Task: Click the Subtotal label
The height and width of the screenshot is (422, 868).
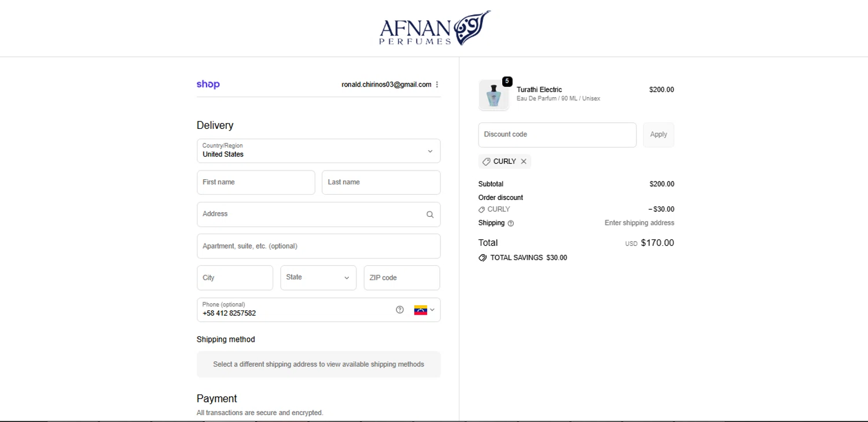Action: [x=491, y=184]
